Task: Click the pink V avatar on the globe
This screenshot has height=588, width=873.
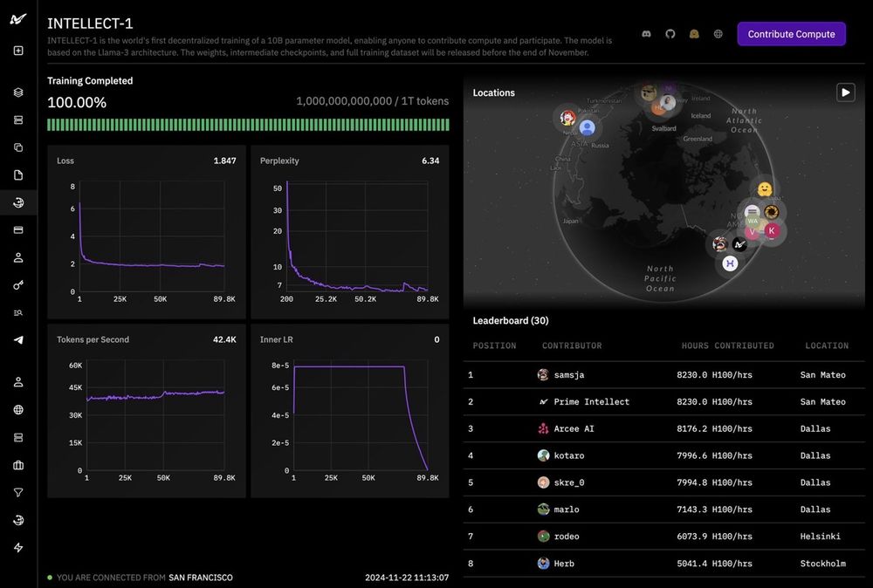Action: coord(753,233)
